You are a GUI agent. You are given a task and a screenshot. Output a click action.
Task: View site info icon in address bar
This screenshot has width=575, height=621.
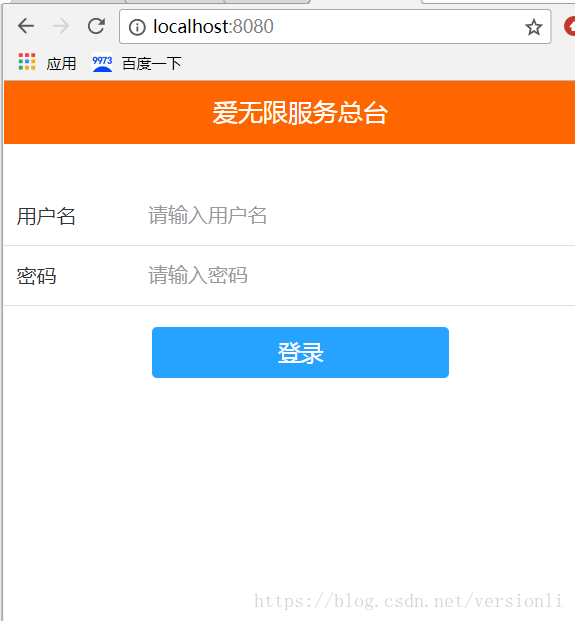tap(137, 27)
